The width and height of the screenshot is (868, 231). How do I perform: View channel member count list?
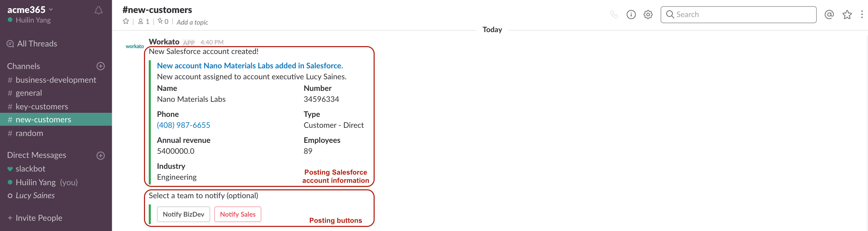point(144,21)
